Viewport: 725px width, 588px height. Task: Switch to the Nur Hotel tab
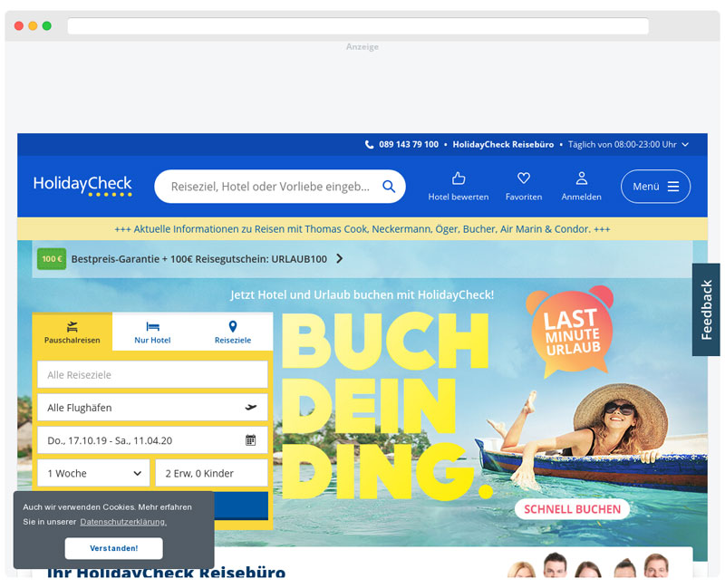click(x=152, y=333)
